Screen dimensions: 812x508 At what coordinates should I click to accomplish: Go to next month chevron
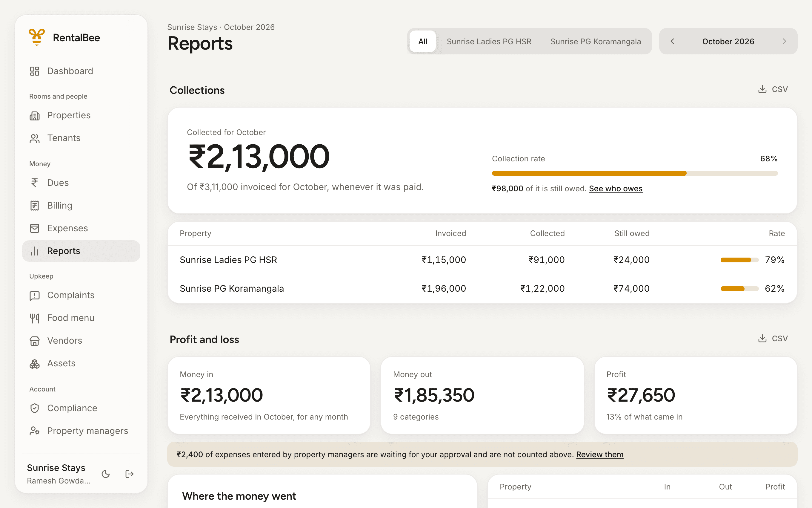(x=784, y=41)
